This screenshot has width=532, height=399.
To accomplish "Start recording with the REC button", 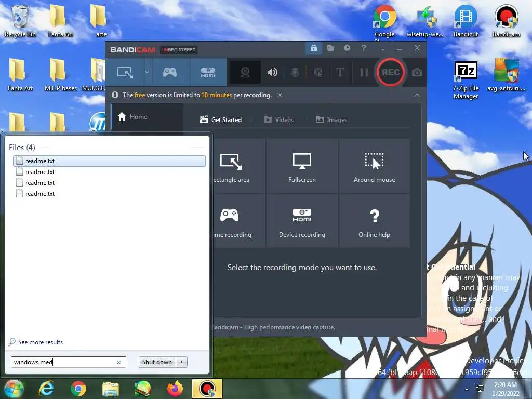I will 391,72.
